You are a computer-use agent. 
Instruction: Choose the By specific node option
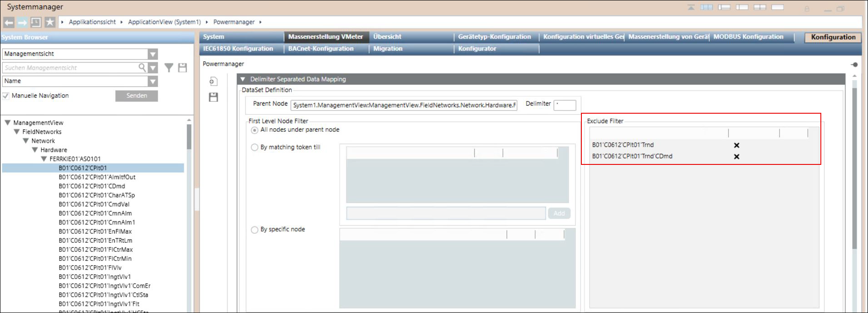pyautogui.click(x=254, y=230)
